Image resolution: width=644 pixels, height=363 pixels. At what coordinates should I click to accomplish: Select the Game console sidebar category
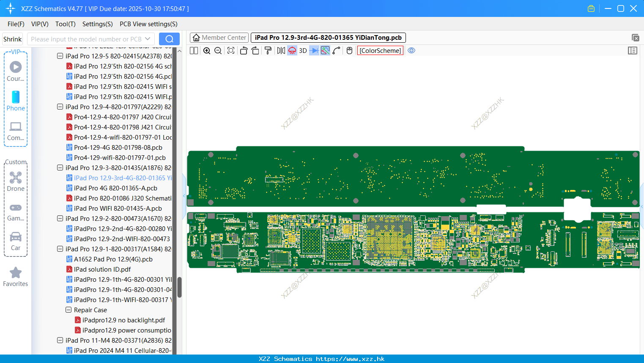point(16,212)
